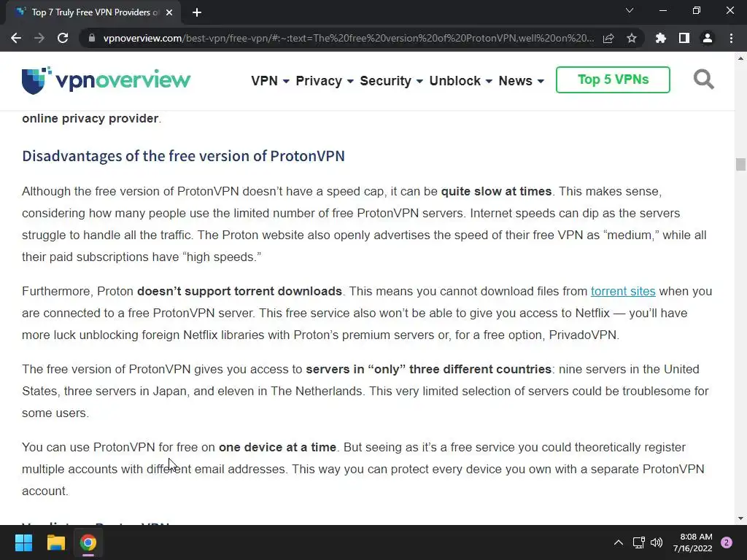Click the browser forward arrow
Screen dimensions: 747x560
(x=39, y=38)
